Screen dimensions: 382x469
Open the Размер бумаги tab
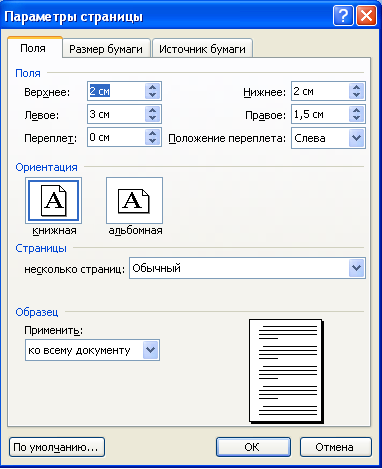pyautogui.click(x=106, y=49)
